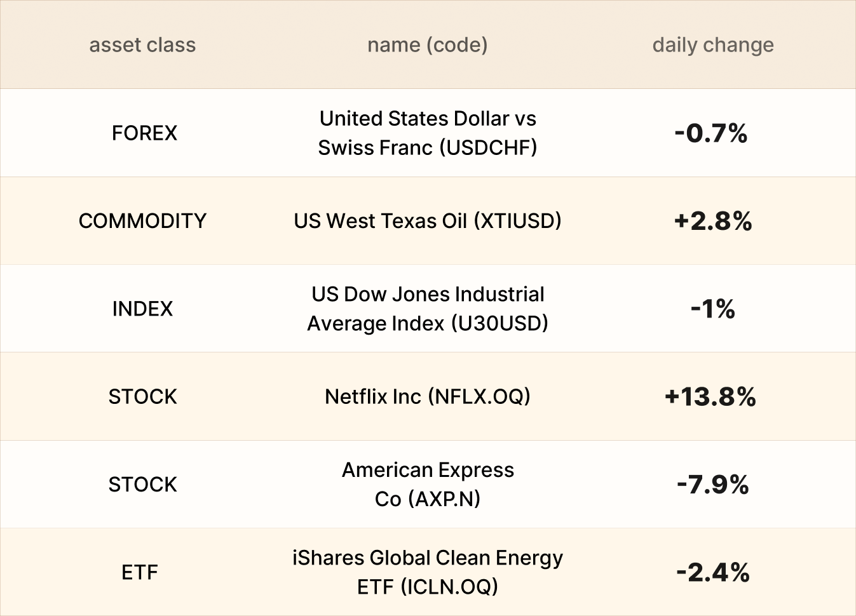
Task: Select the STOCK cell beside American Express
Action: [142, 484]
